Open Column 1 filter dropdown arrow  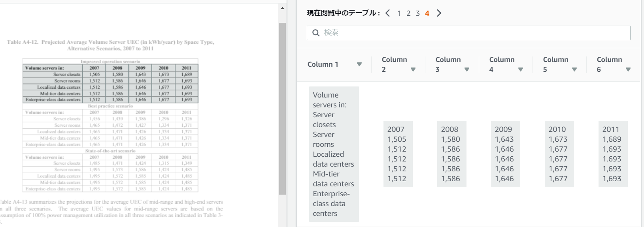click(x=359, y=64)
